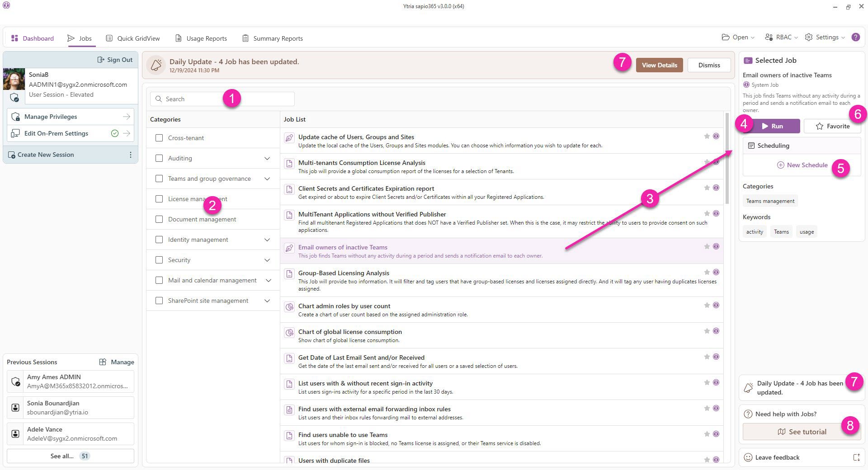
Task: Expand the Identity management category
Action: (x=267, y=240)
